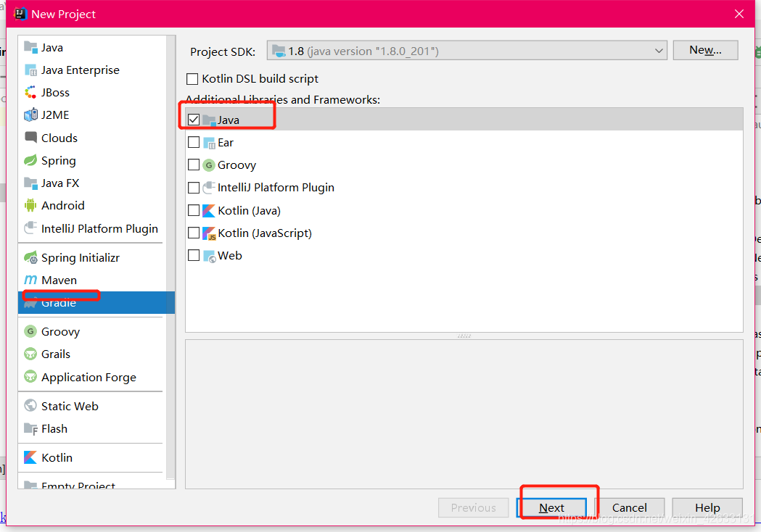Check the IntelliJ Platform Plugin checkbox
This screenshot has height=532, width=761.
click(194, 188)
